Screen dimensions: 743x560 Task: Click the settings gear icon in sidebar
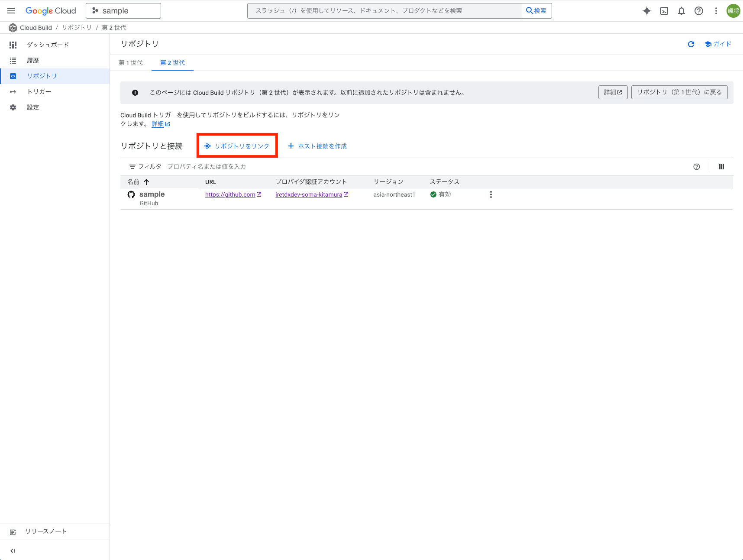(x=13, y=107)
